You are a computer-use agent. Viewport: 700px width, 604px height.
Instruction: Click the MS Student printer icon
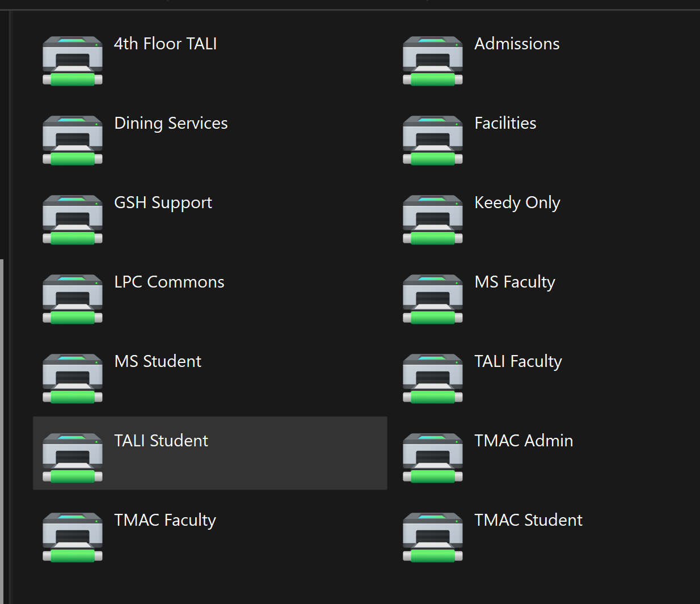tap(73, 378)
